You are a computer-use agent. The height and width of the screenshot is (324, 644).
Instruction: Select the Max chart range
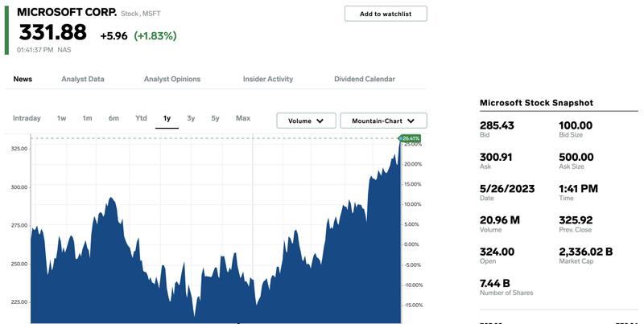pos(243,118)
